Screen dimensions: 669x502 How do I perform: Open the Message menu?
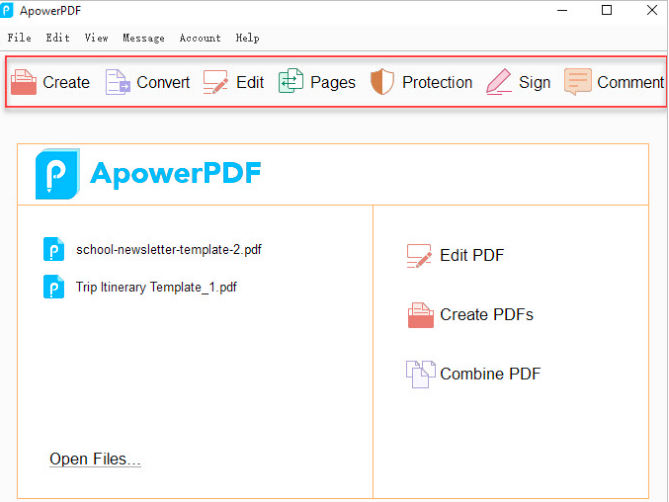(x=143, y=38)
